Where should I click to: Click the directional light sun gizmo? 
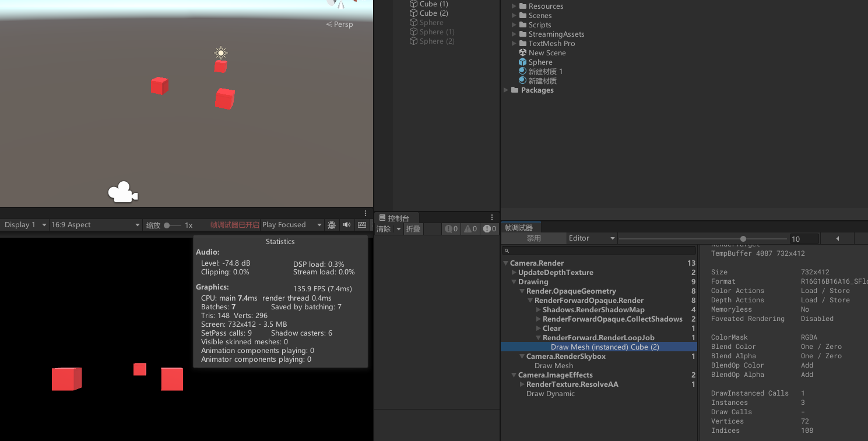(221, 53)
